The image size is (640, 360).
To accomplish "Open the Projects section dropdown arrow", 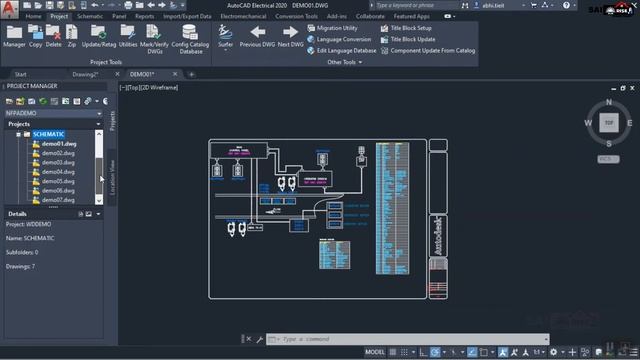I will [98, 124].
